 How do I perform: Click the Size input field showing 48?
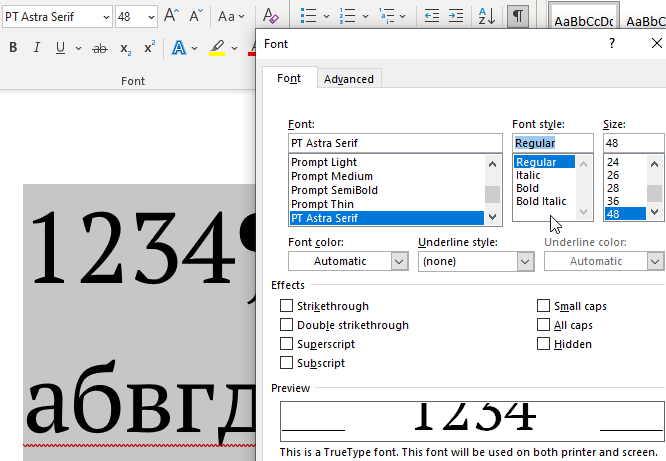tap(633, 143)
